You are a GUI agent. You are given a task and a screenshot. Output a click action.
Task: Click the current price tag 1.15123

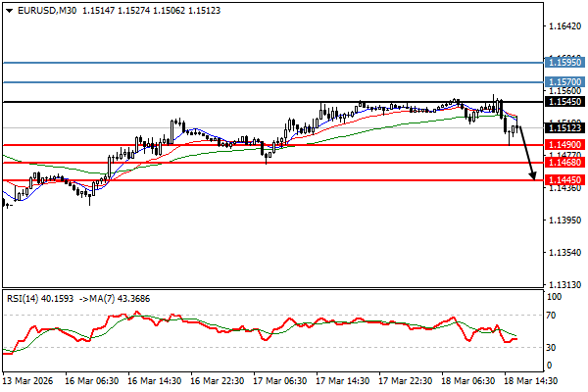click(x=563, y=127)
